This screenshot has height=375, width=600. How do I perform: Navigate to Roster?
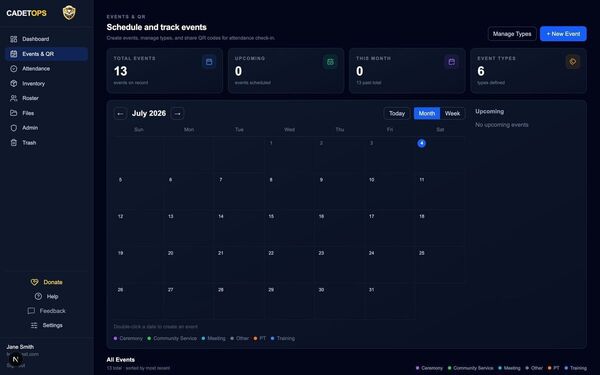[46, 98]
